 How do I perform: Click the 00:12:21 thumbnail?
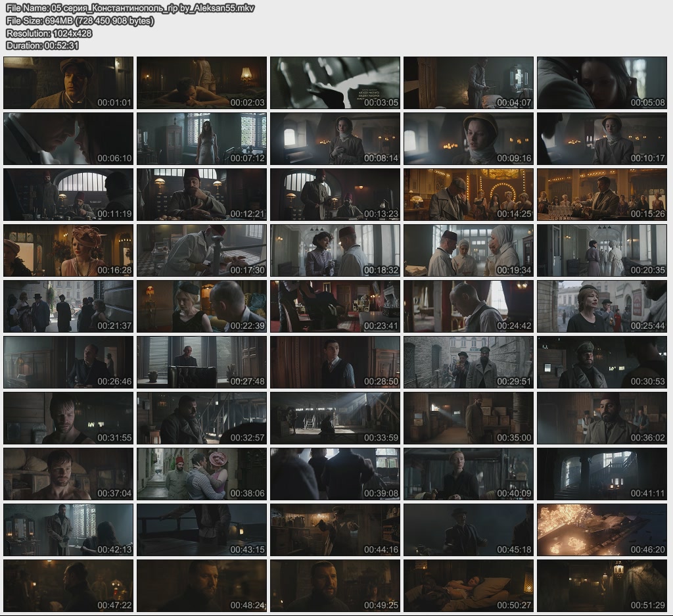202,195
